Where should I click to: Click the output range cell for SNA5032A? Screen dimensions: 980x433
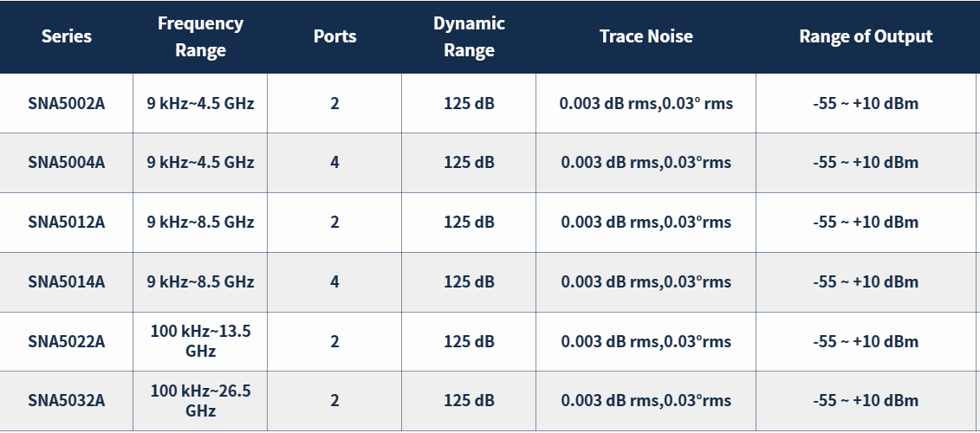(x=866, y=400)
